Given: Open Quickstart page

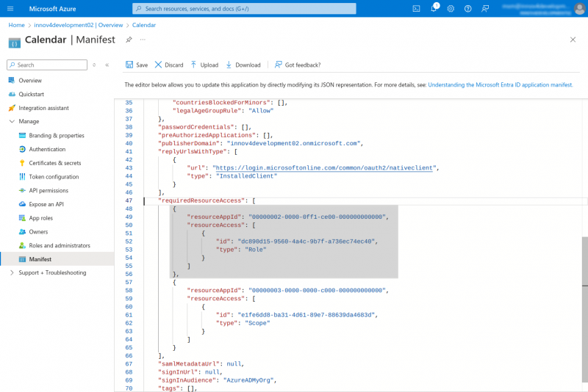Looking at the screenshot, I should pyautogui.click(x=31, y=95).
